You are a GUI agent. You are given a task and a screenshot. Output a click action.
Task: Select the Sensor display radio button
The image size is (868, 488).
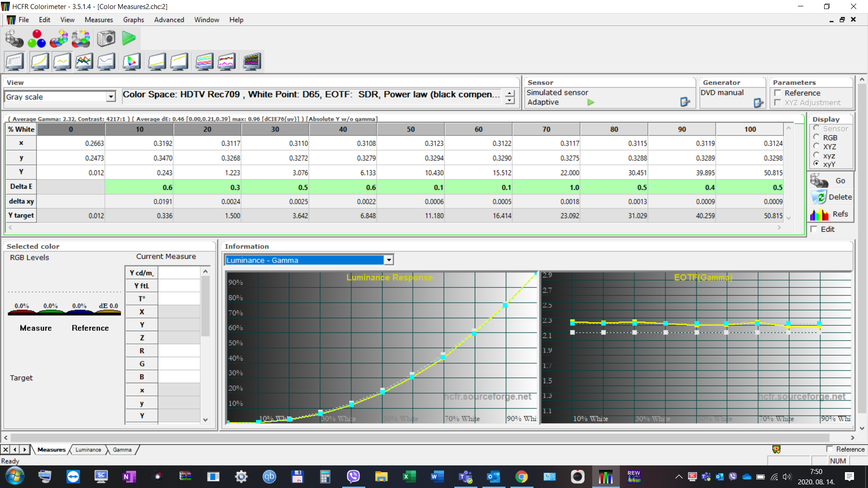(816, 128)
